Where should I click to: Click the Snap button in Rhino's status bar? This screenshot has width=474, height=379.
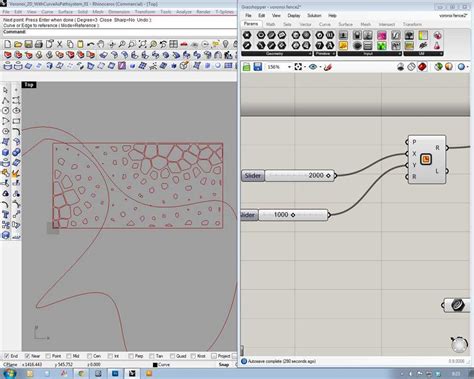[224, 365]
